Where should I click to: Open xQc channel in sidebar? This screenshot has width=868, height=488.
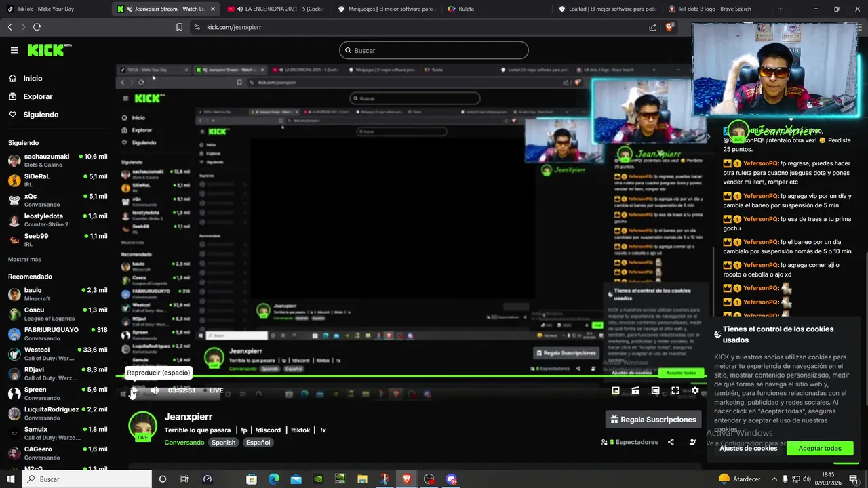58,200
